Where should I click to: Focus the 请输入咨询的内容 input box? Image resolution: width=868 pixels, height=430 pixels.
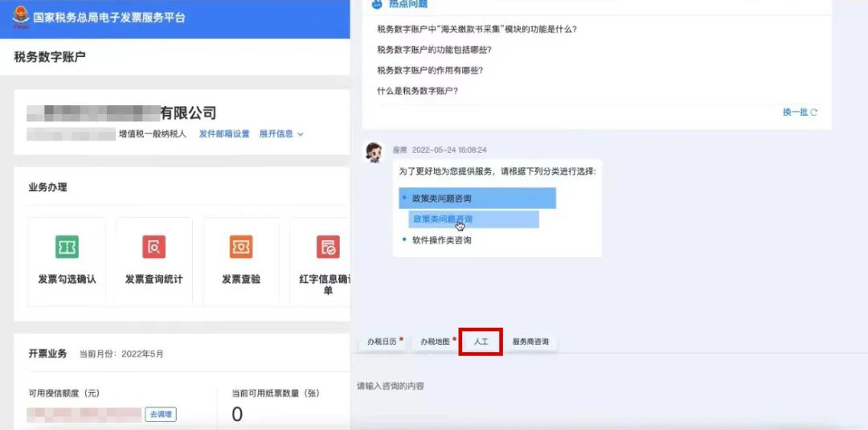tap(609, 386)
